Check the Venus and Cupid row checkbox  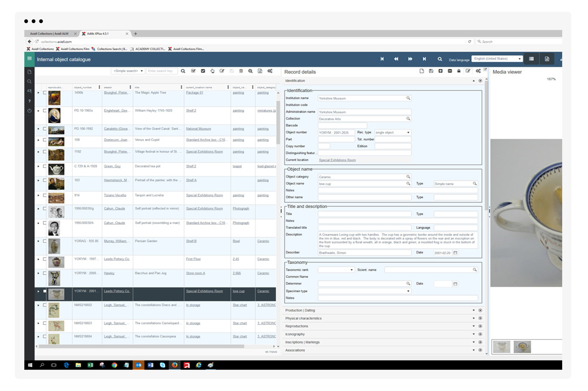(45, 140)
